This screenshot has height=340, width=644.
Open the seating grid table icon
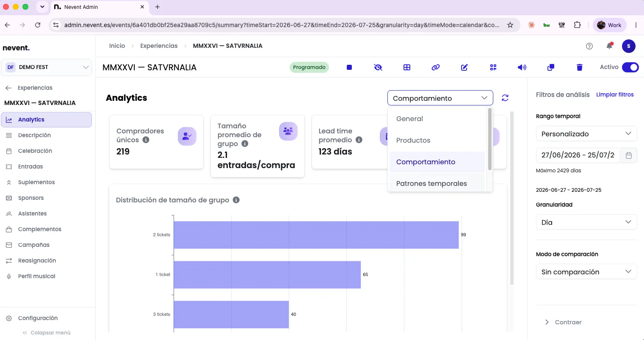tap(407, 67)
